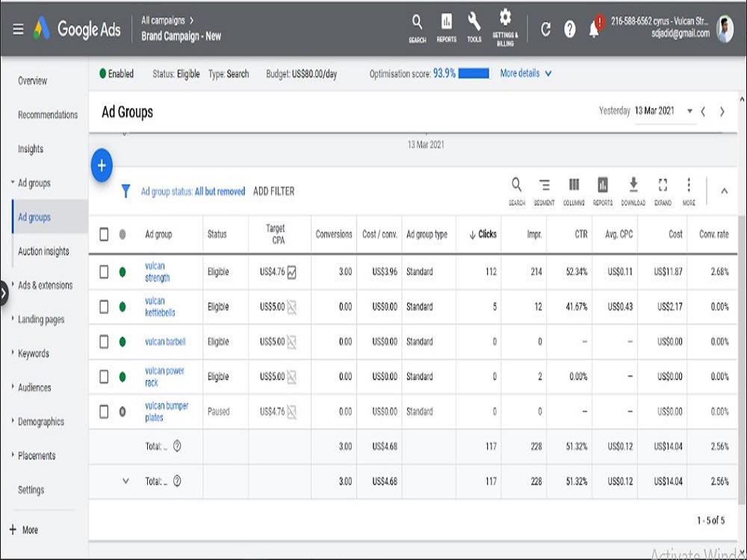
Task: Click the optimisation score progress bar
Action: [x=474, y=73]
